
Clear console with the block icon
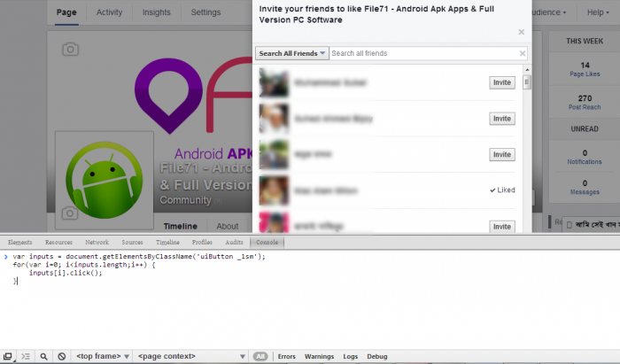(x=62, y=357)
